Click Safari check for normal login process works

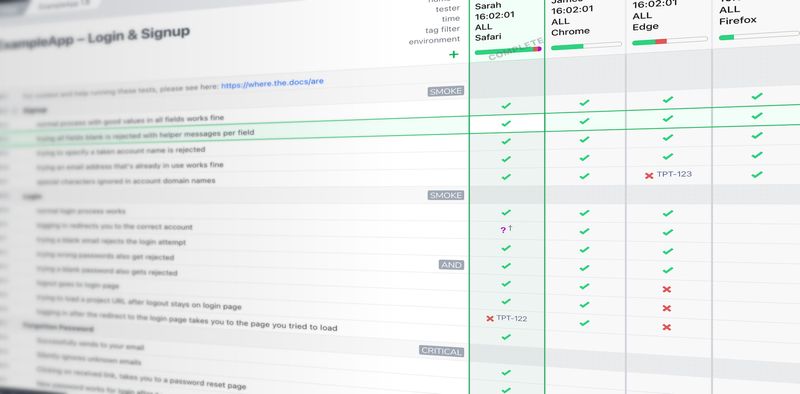pyautogui.click(x=506, y=212)
